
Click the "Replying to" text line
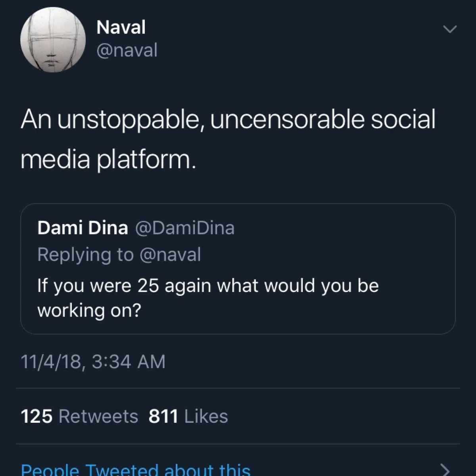tap(119, 255)
